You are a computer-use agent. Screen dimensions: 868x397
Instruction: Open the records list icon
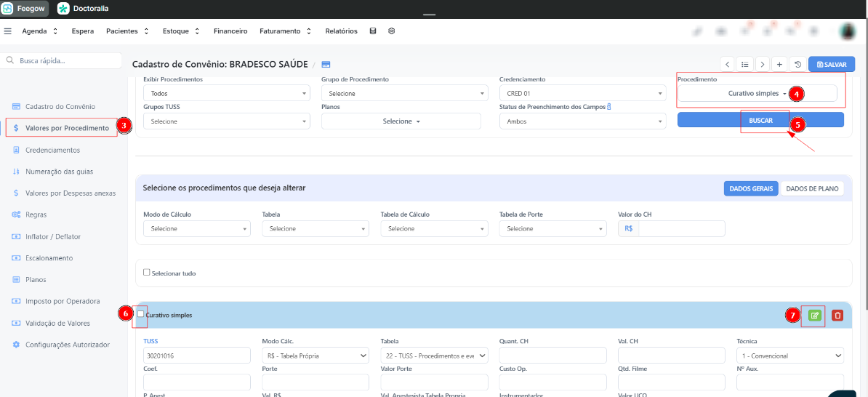745,64
